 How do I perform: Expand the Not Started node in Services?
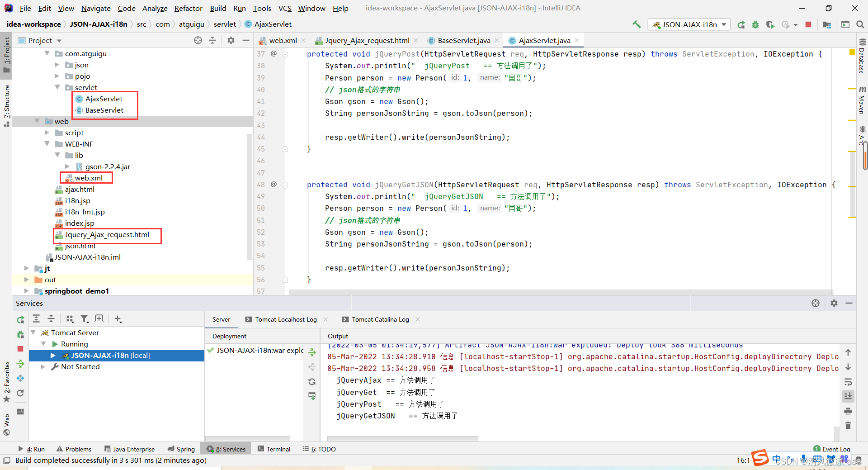click(43, 366)
